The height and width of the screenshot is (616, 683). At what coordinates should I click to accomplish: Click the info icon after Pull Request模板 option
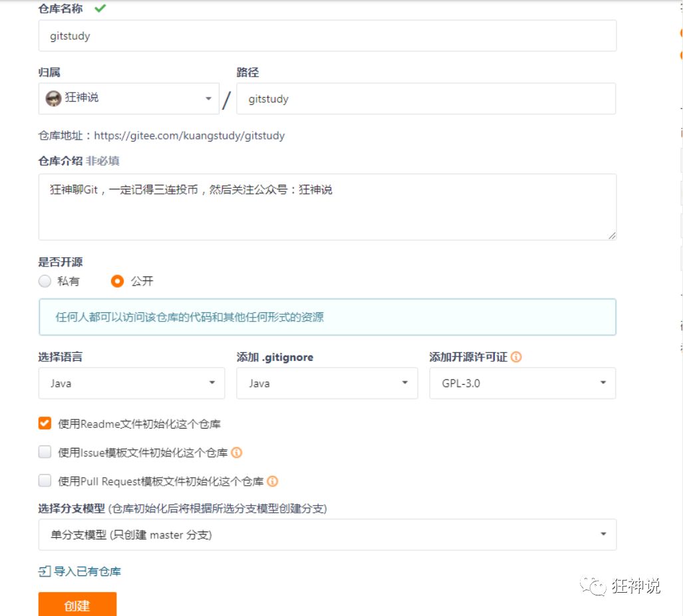(273, 481)
